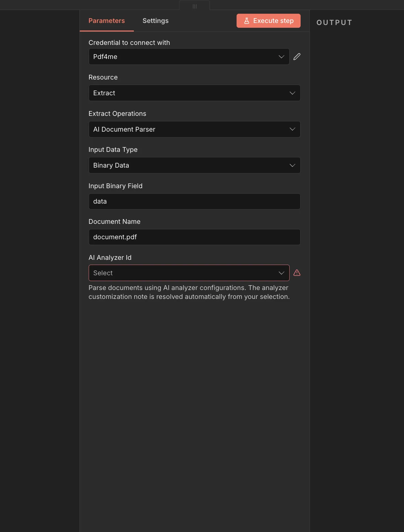Click the Input Data Type label
This screenshot has height=532, width=404.
coord(113,149)
